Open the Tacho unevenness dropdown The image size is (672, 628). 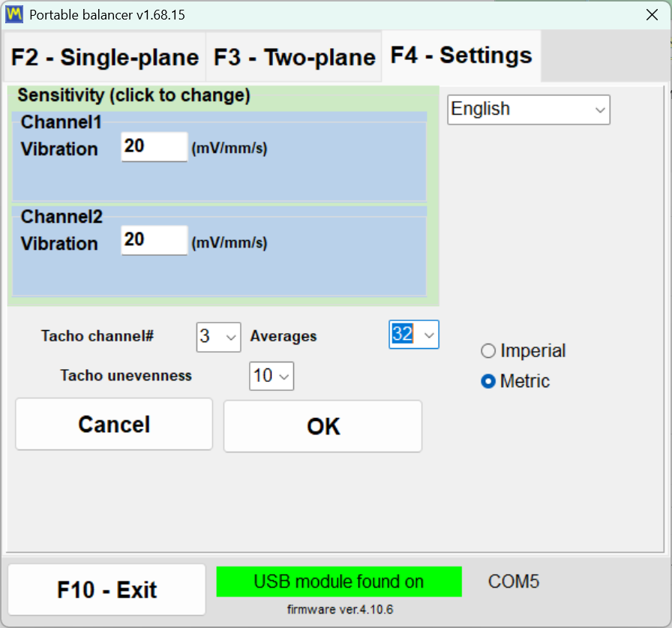[271, 376]
